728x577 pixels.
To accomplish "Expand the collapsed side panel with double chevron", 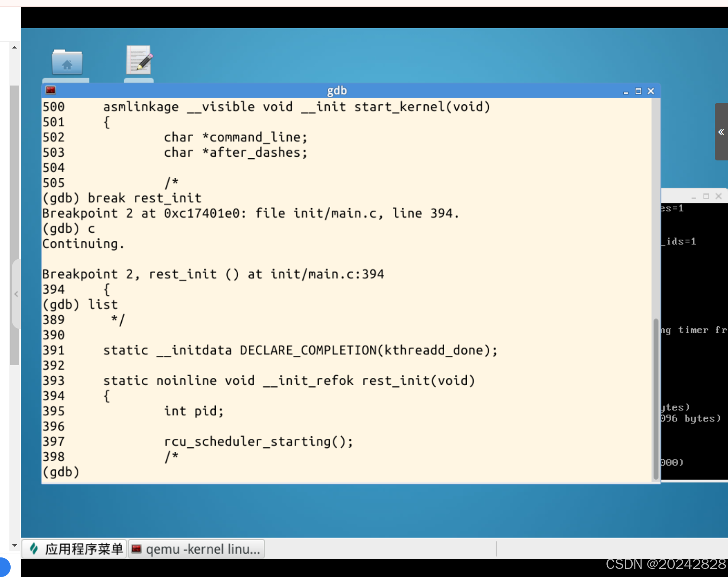I will pos(721,132).
